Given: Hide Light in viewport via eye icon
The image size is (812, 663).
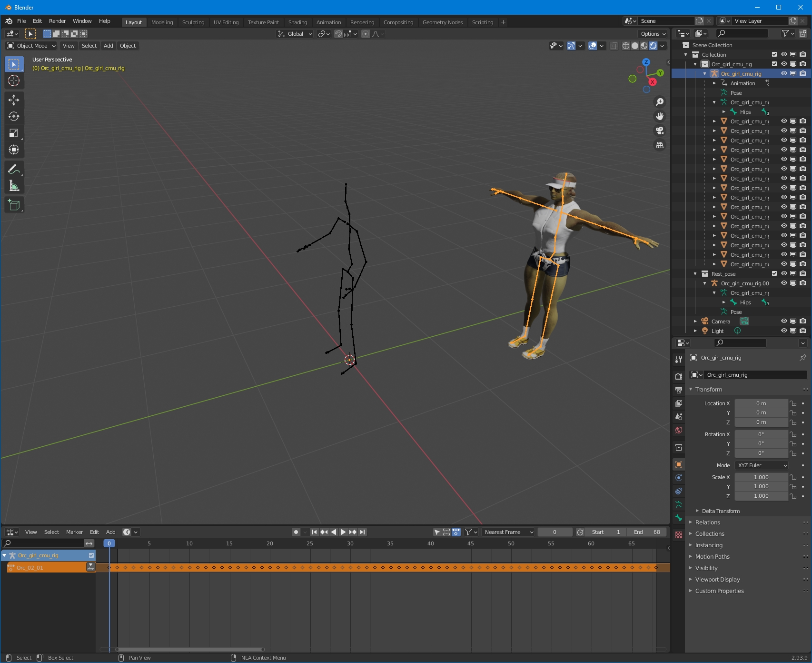Looking at the screenshot, I should tap(784, 331).
